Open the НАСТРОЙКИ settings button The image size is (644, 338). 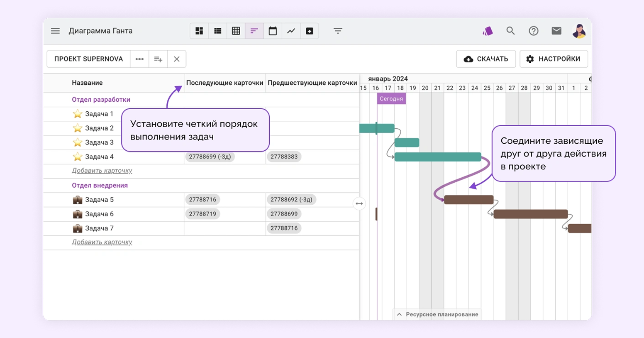click(554, 59)
